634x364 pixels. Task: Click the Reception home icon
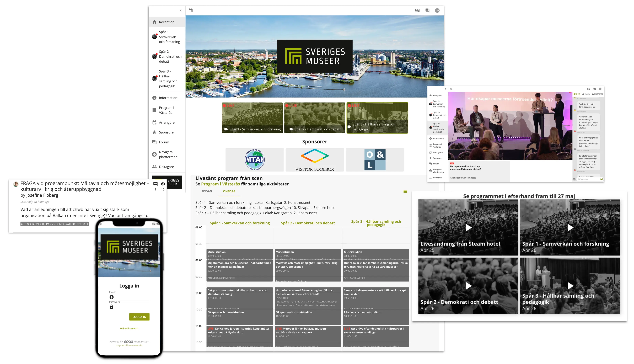154,22
